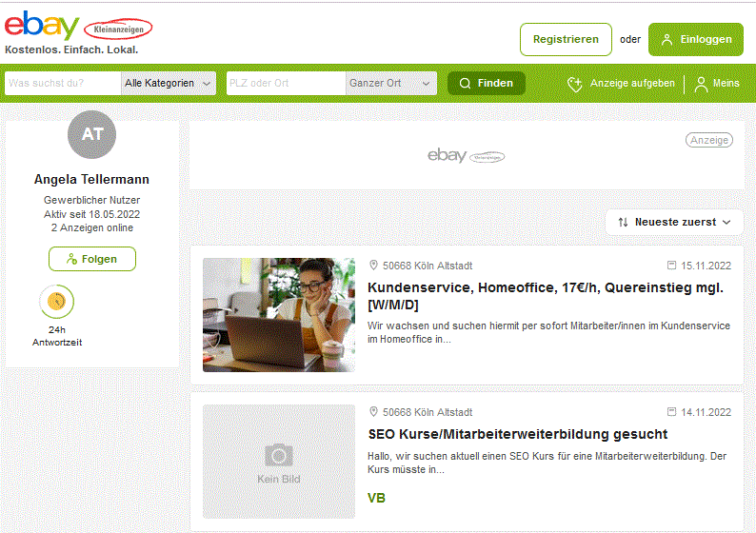Open the eBay Kleinanzeigen home logo

[x=79, y=27]
